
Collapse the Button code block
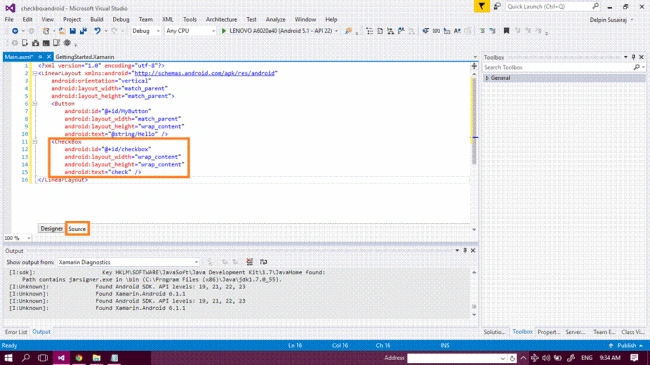click(x=35, y=104)
